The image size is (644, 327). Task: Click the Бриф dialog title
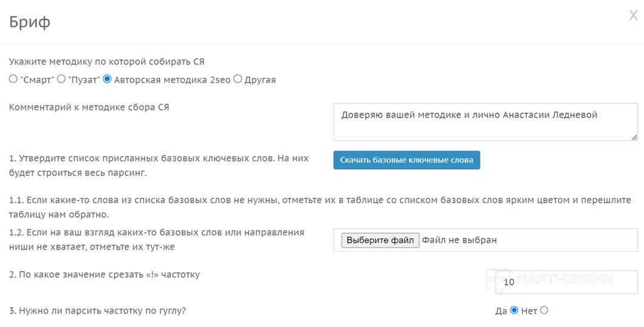30,22
